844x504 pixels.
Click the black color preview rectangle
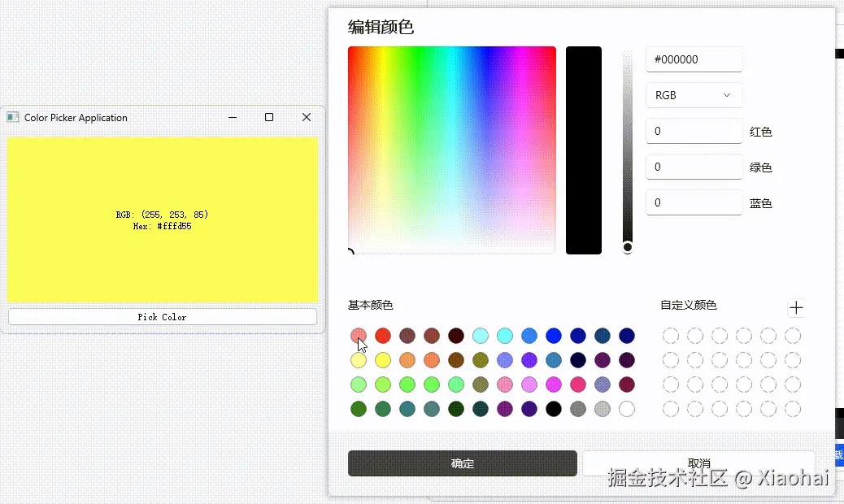coord(583,150)
